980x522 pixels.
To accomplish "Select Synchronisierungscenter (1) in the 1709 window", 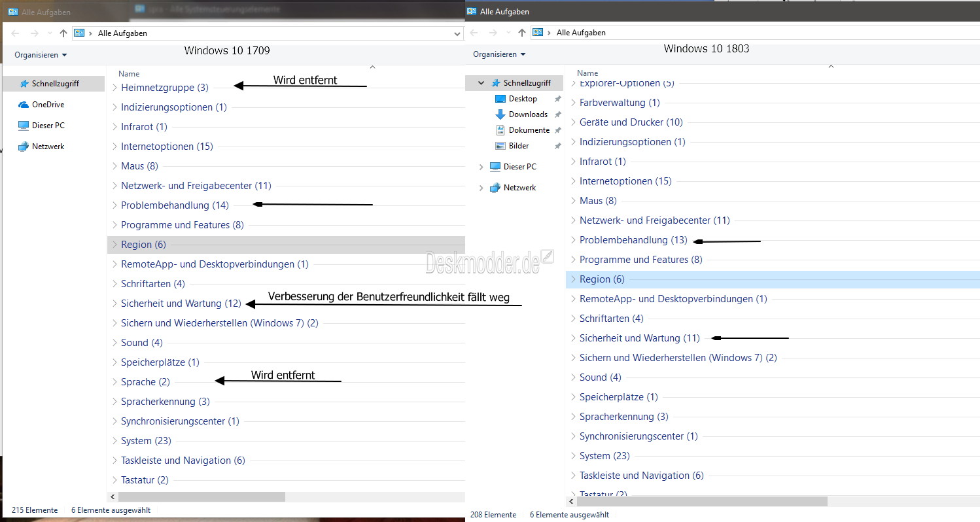I will (x=180, y=421).
